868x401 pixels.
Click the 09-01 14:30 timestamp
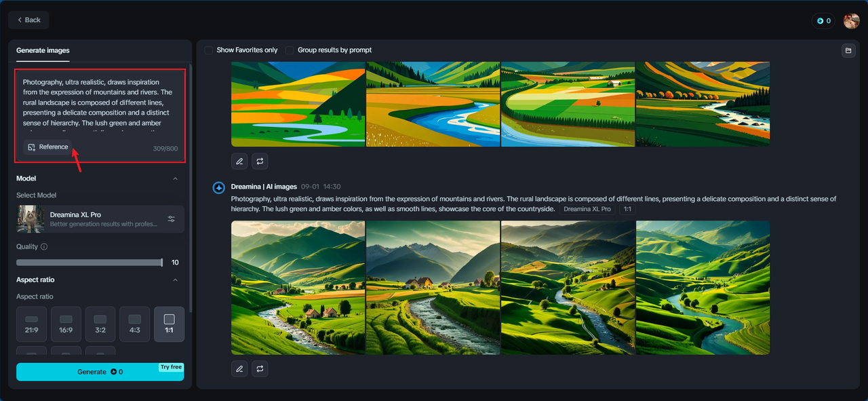click(x=321, y=187)
